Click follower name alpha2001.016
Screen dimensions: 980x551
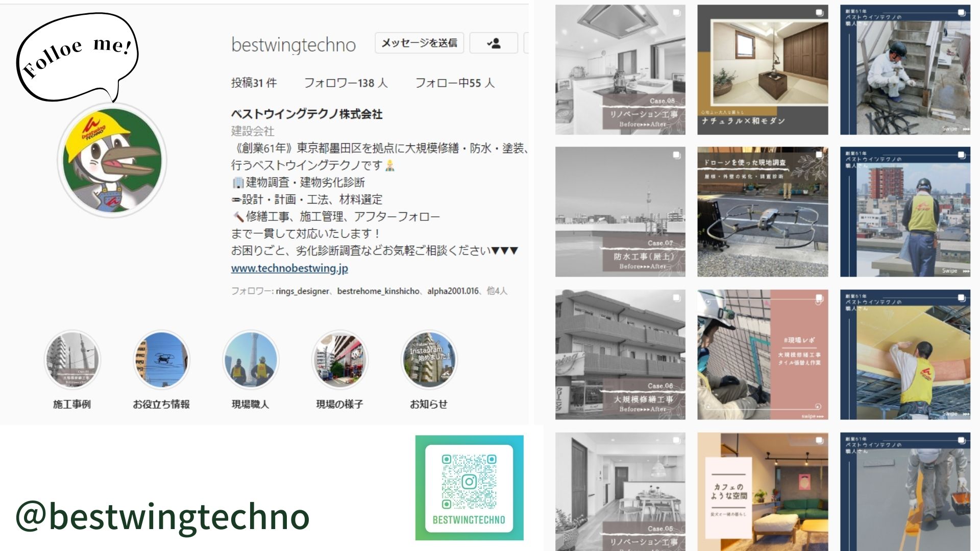click(x=453, y=291)
